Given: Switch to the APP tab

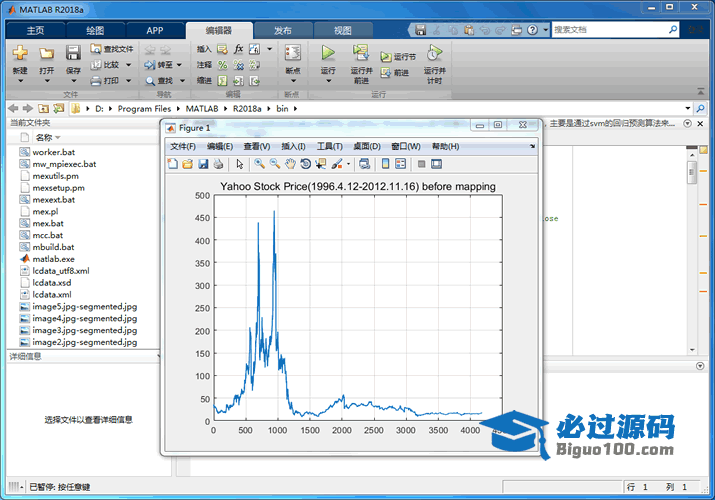Looking at the screenshot, I should tap(155, 31).
